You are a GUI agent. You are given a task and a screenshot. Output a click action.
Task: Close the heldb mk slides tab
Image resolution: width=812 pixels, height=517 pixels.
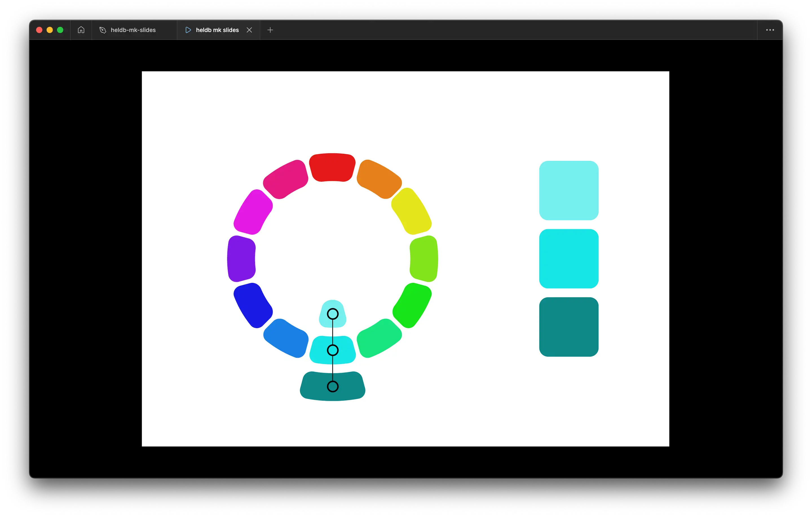click(x=249, y=30)
